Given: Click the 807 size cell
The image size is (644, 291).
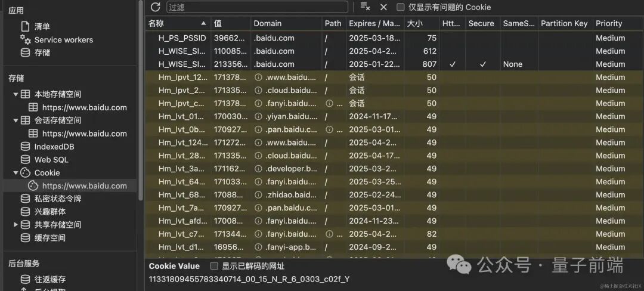Looking at the screenshot, I should tap(422, 64).
